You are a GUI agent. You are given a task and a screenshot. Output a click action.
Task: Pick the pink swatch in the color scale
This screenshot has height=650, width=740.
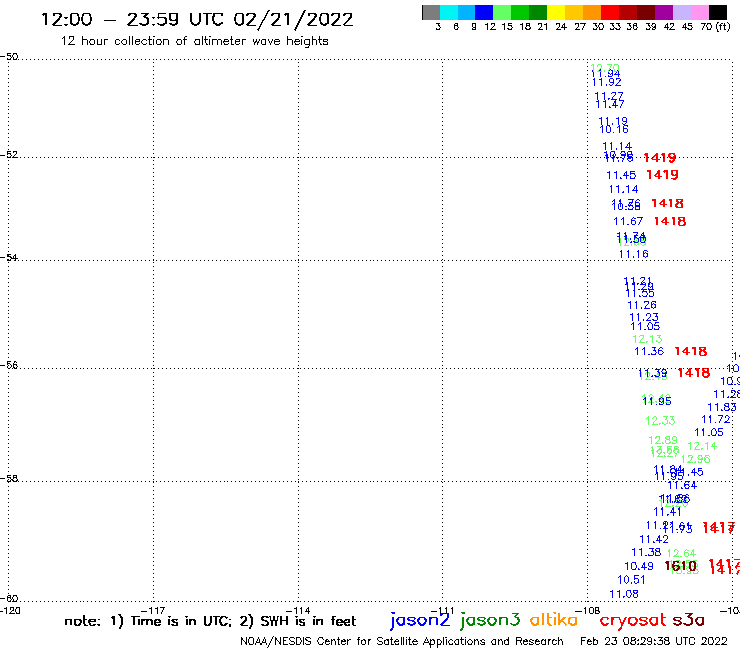pos(700,12)
